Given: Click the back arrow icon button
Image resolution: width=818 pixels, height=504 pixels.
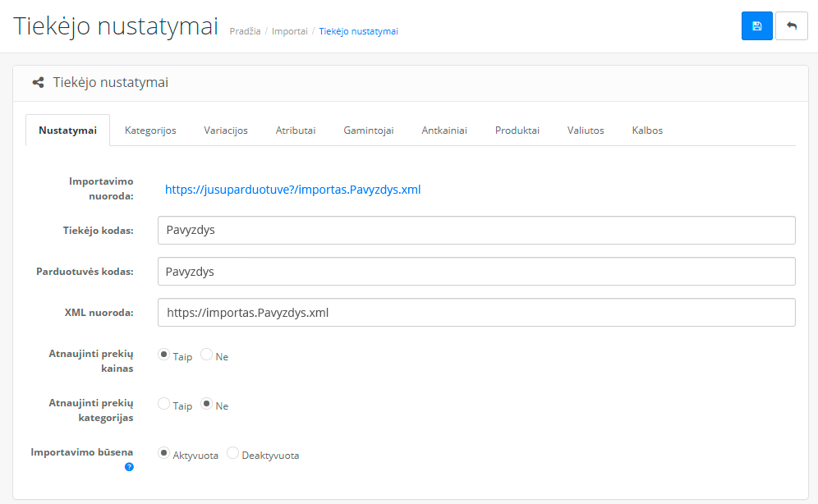Looking at the screenshot, I should pyautogui.click(x=792, y=26).
